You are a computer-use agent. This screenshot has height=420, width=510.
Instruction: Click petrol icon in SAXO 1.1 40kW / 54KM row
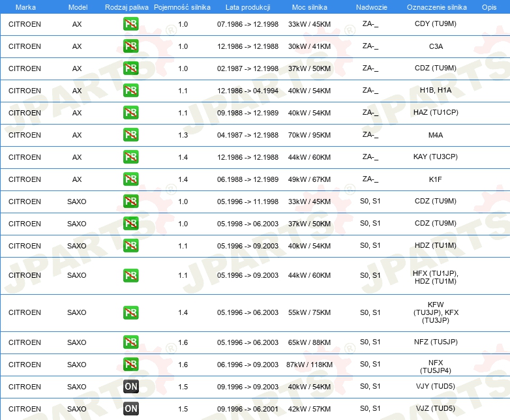pyautogui.click(x=130, y=245)
